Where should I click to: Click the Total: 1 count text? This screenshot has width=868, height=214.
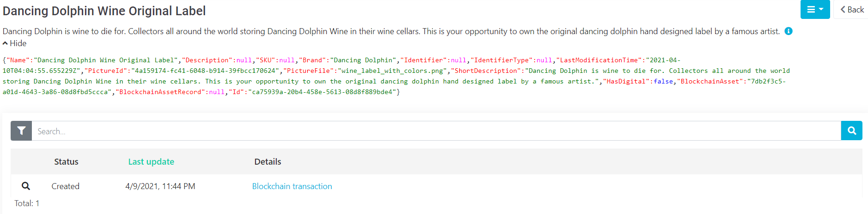coord(27,203)
